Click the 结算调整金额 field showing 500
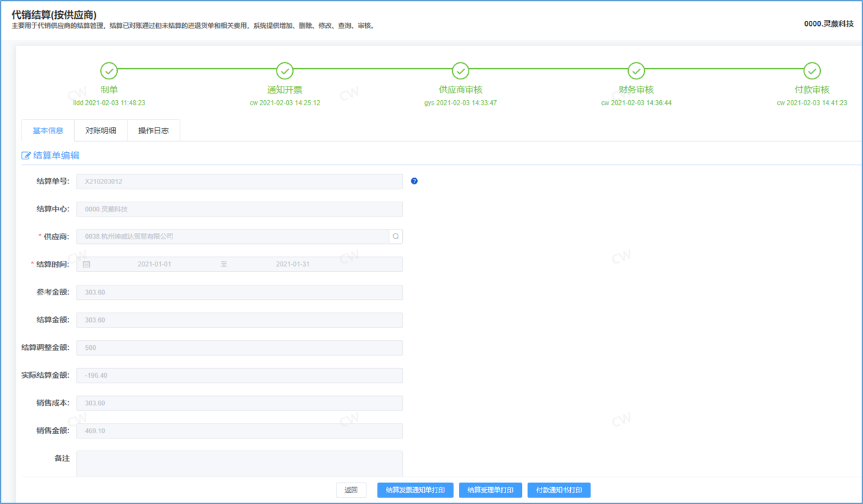 click(x=240, y=348)
